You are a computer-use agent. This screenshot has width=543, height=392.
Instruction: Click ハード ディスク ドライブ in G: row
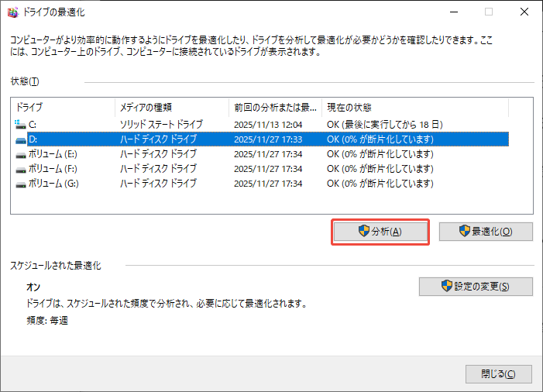158,183
